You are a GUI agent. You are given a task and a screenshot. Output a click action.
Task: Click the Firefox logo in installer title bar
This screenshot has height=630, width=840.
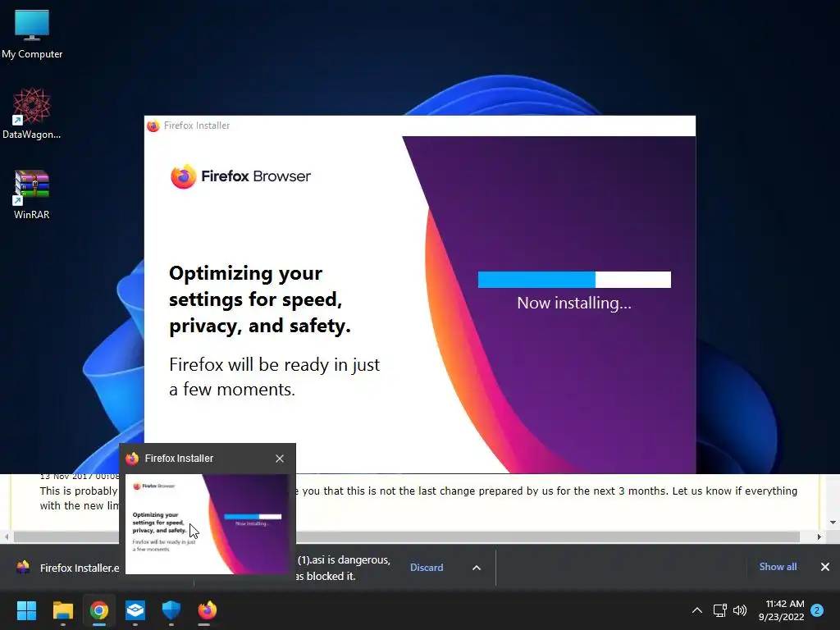pyautogui.click(x=153, y=126)
